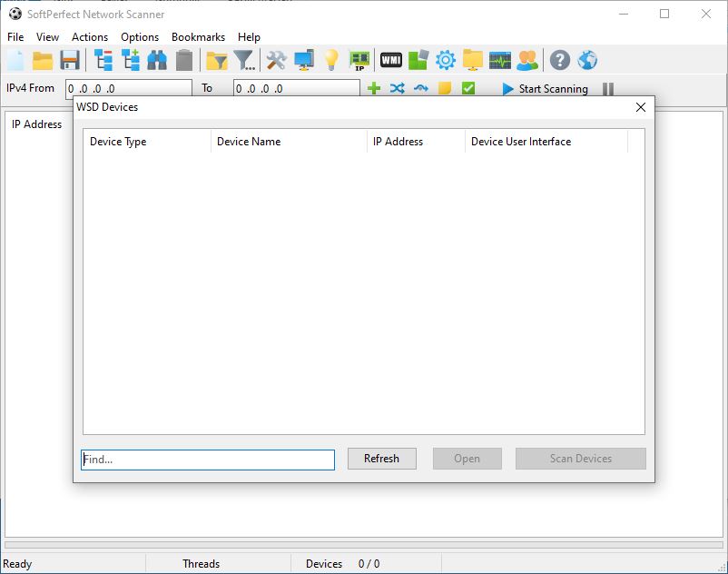
Task: Click the expand tree with plus icon
Action: (x=131, y=60)
